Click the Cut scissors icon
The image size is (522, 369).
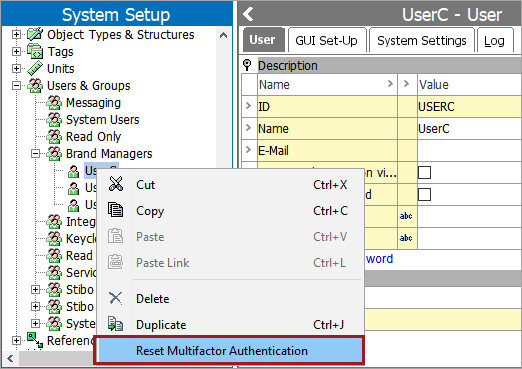point(116,184)
